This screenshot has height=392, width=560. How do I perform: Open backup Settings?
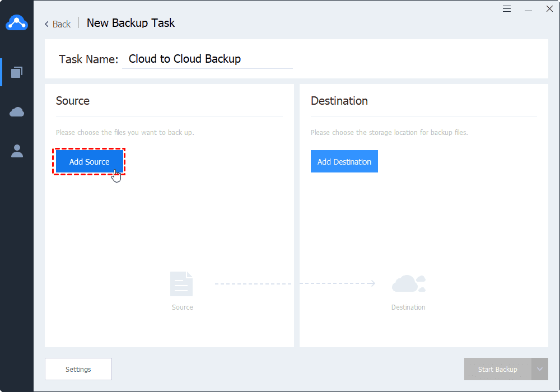pos(78,370)
